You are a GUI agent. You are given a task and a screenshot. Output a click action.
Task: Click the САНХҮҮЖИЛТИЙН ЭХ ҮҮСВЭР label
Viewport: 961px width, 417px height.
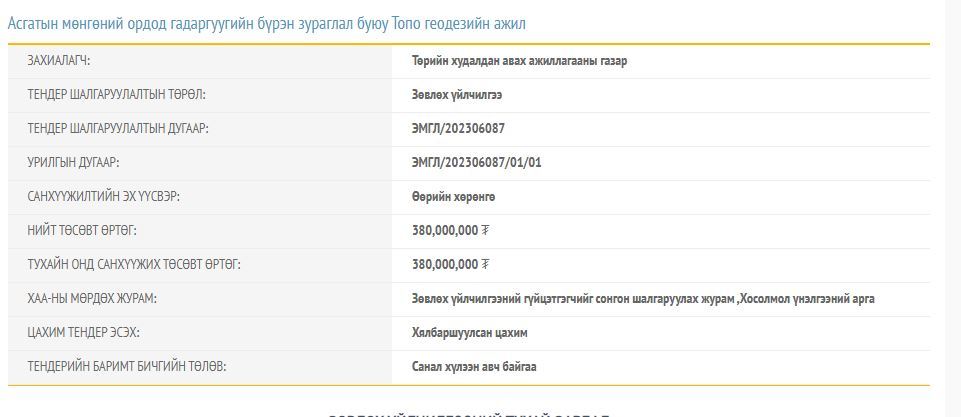(104, 197)
